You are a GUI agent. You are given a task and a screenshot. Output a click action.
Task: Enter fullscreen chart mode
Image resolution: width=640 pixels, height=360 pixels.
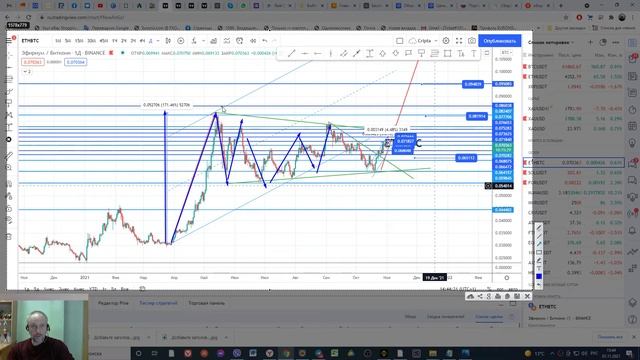[459, 41]
